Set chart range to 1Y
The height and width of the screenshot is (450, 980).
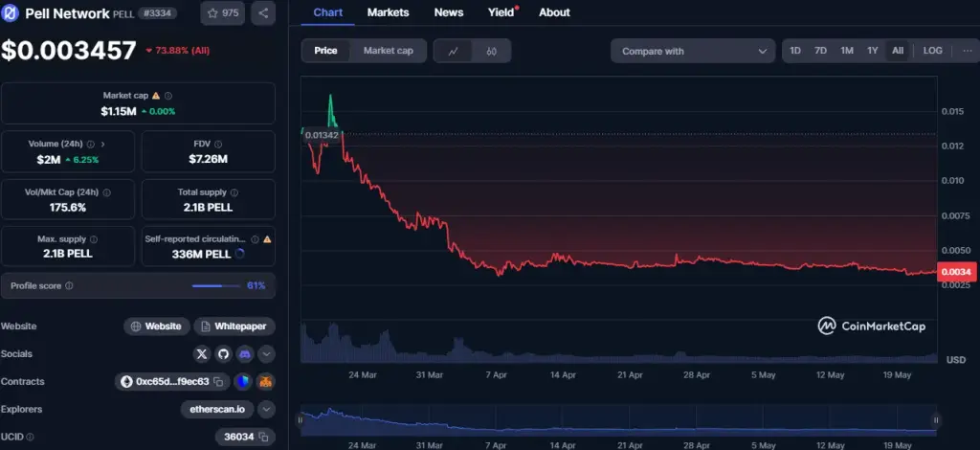pos(873,51)
